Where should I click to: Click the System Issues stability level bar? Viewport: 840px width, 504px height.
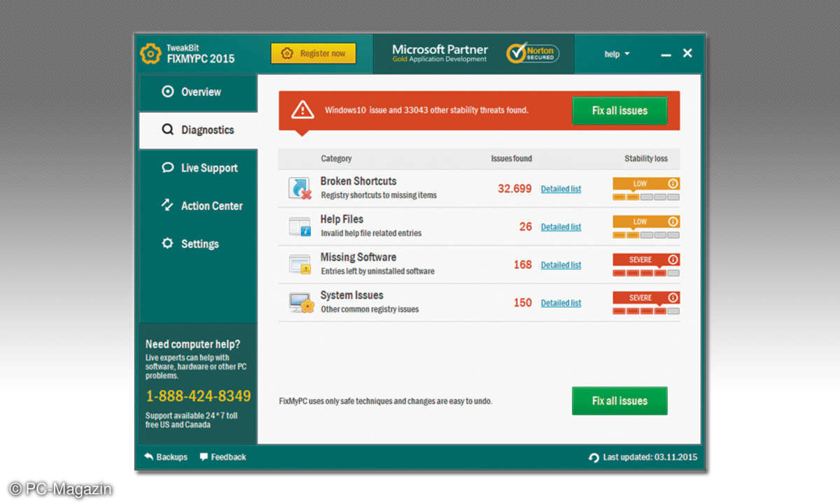click(646, 311)
